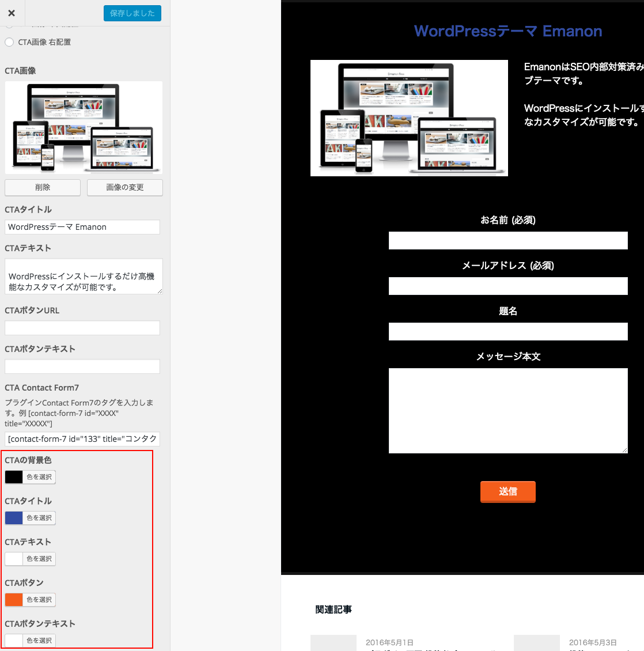
Task: Click the CTA Contact Form7 shortcode field
Action: pyautogui.click(x=82, y=439)
